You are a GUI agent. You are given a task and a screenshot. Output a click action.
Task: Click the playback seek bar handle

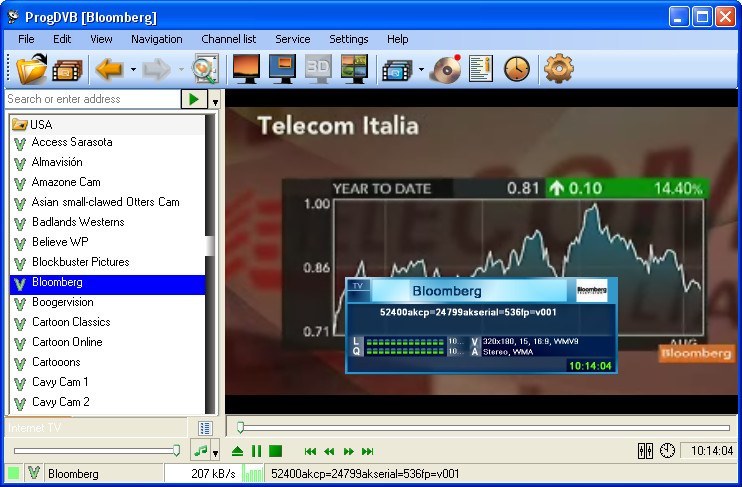click(240, 427)
